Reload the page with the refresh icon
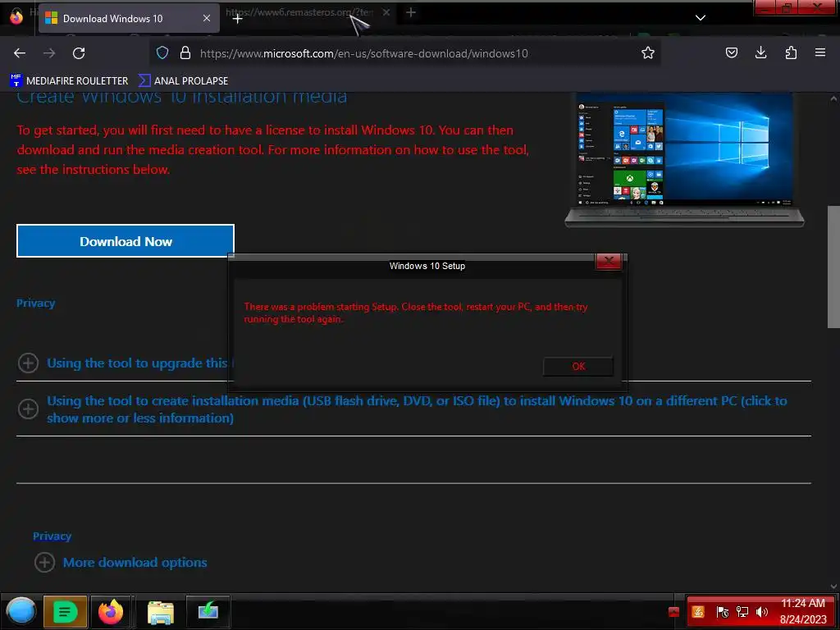Screen dimensions: 840x630 79,53
